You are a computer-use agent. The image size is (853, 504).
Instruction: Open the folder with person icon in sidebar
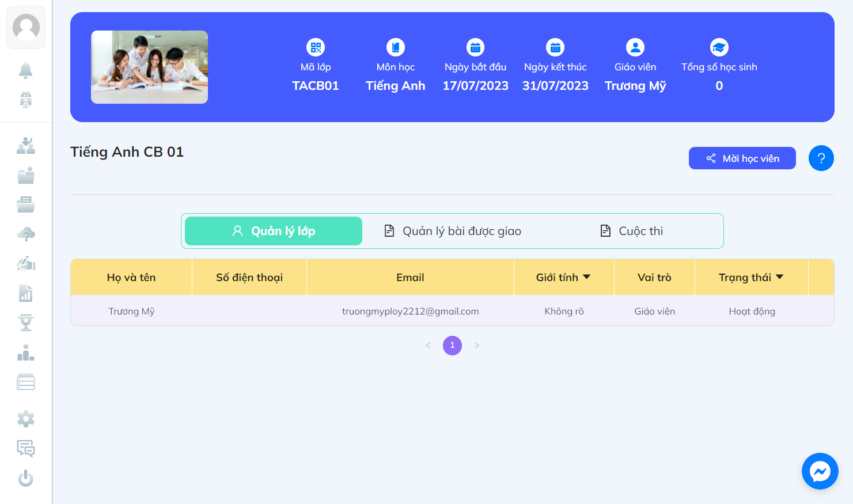pyautogui.click(x=26, y=175)
